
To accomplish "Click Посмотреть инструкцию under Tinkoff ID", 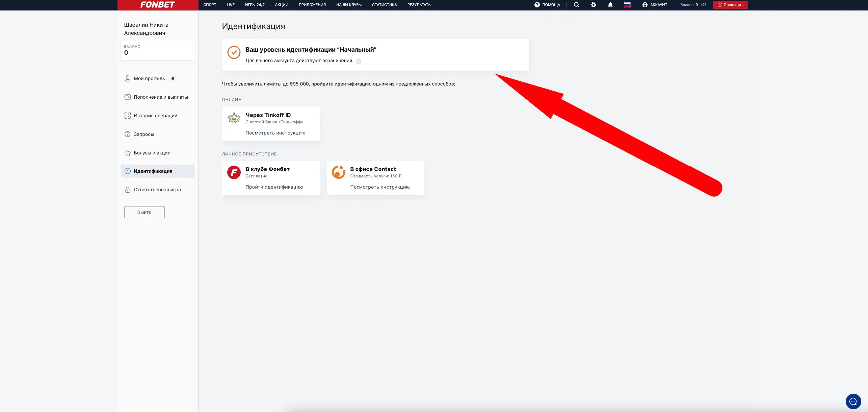I will (x=275, y=133).
